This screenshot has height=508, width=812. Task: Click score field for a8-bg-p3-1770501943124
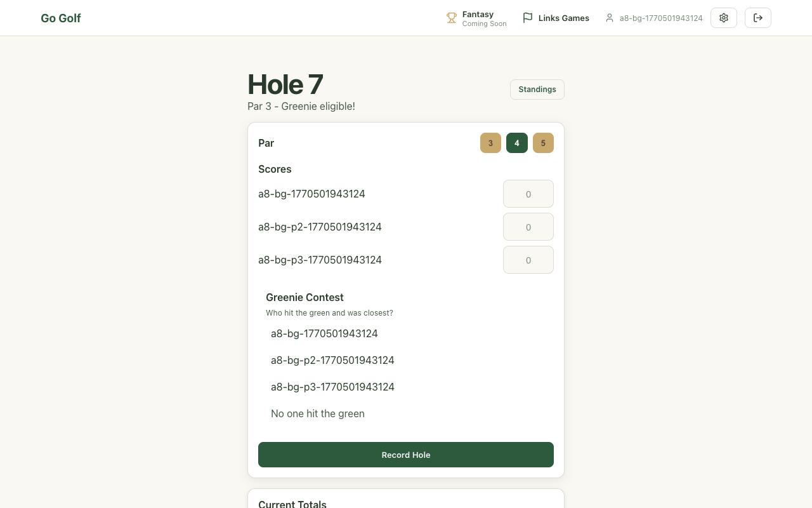[528, 260]
